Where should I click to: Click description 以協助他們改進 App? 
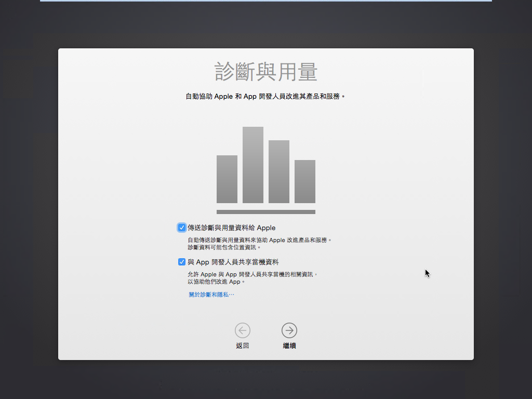(216, 282)
